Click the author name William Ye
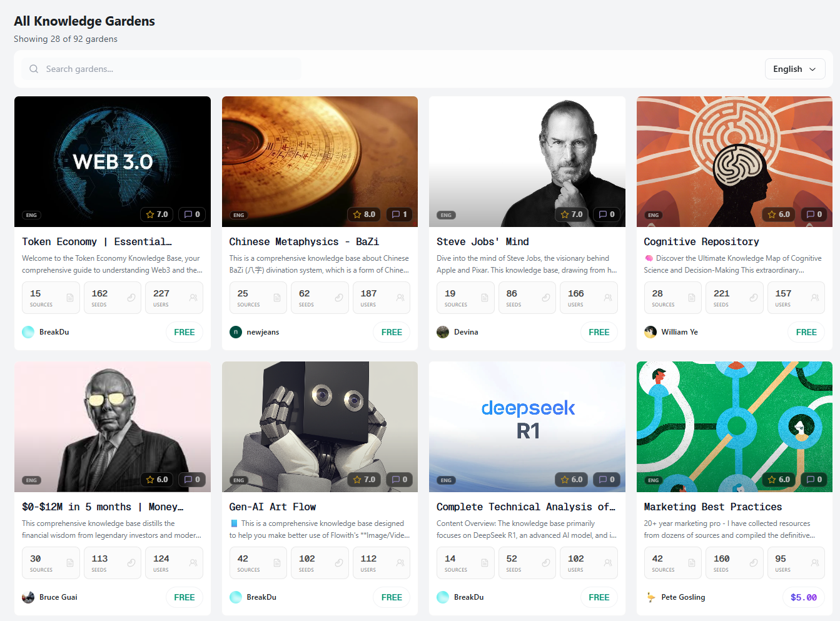 tap(680, 332)
